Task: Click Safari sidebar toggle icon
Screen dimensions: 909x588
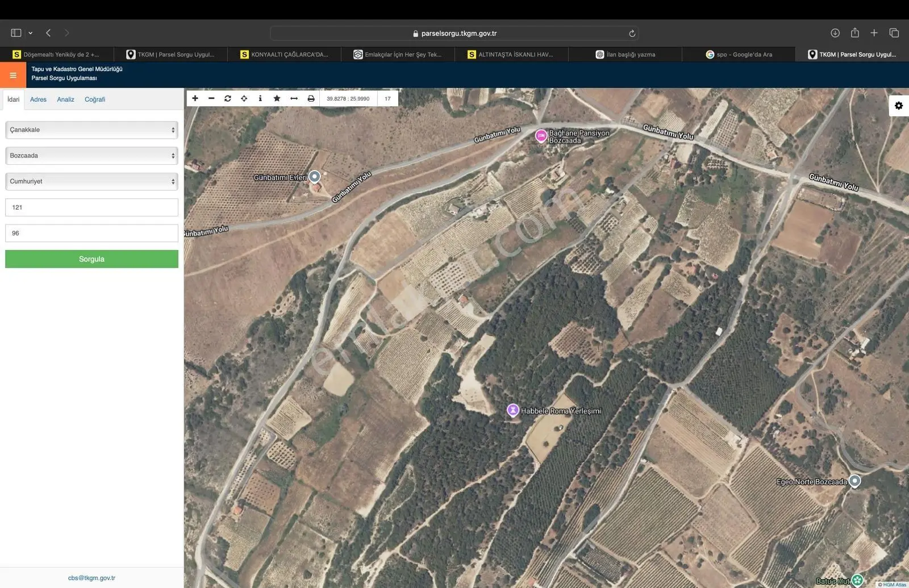Action: click(16, 33)
